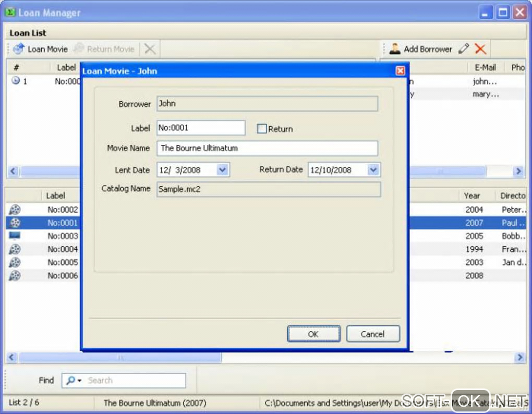The image size is (532, 414).
Task: Click the red X delete borrower icon
Action: tap(480, 49)
